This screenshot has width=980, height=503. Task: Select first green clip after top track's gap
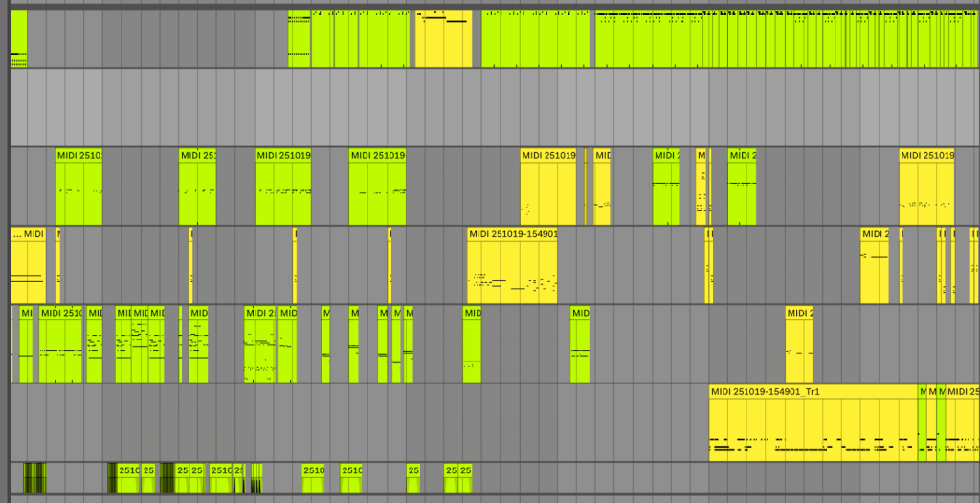coord(299,40)
